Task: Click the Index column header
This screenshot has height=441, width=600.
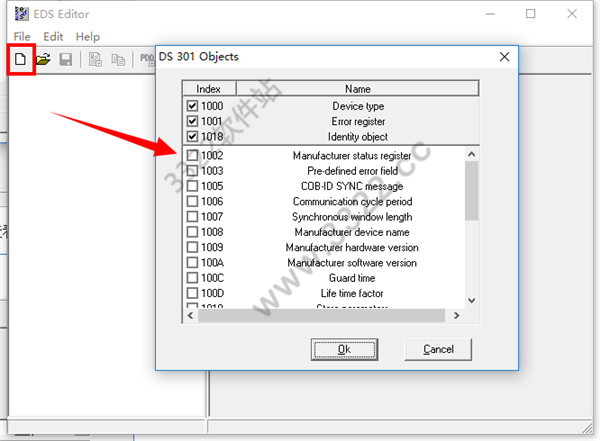Action: click(209, 89)
